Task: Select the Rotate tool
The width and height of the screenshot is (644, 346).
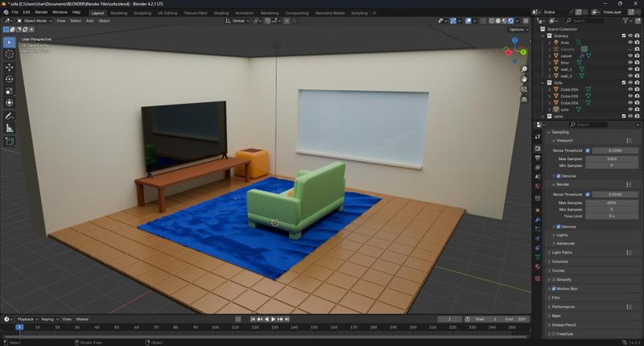Action: point(10,79)
